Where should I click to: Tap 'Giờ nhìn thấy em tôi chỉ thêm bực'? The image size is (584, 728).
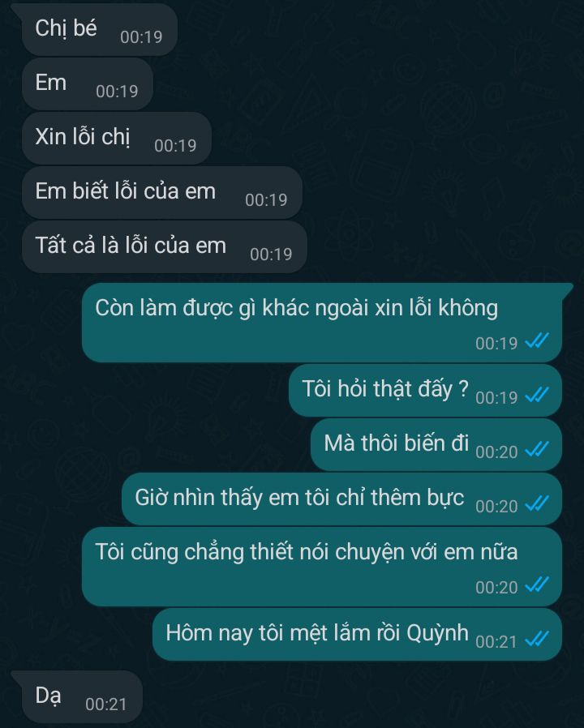pyautogui.click(x=342, y=499)
